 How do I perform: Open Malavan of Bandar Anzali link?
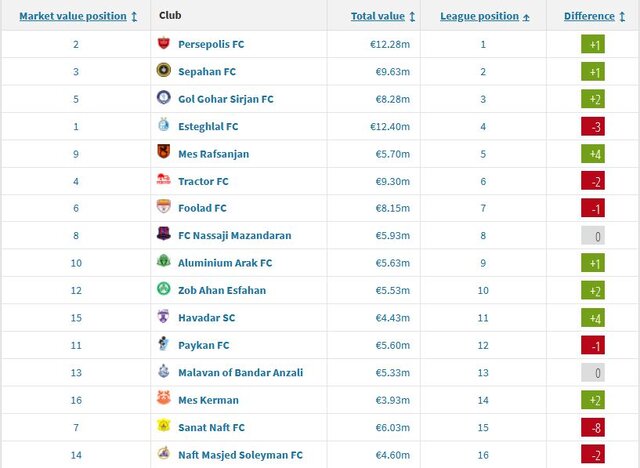click(242, 372)
